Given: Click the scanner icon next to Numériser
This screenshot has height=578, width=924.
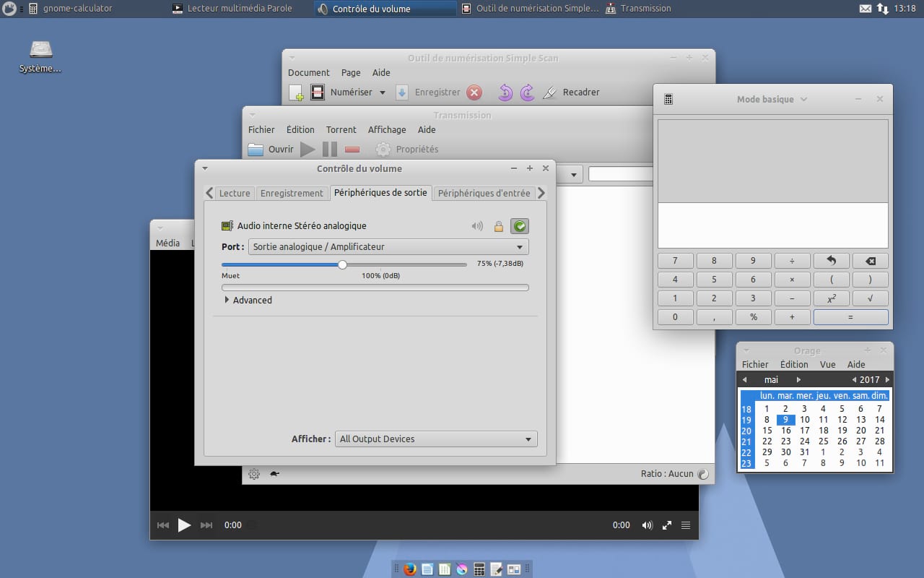Looking at the screenshot, I should click(318, 92).
